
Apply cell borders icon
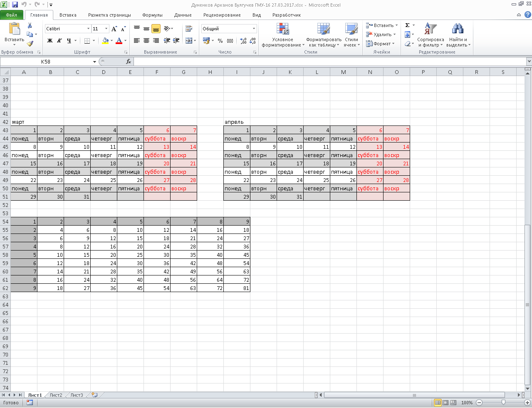87,41
